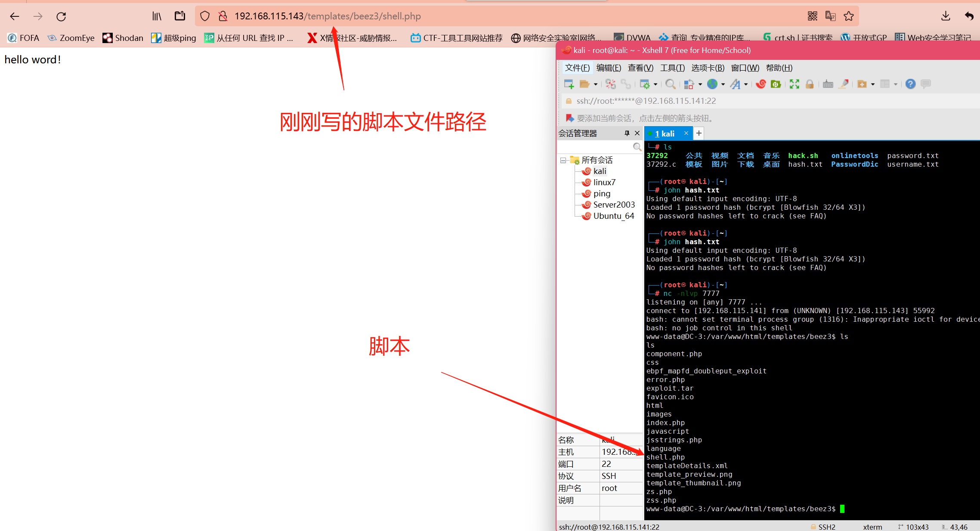The height and width of the screenshot is (531, 980).
Task: Expand the open-folder dropdown arrow
Action: pyautogui.click(x=596, y=84)
